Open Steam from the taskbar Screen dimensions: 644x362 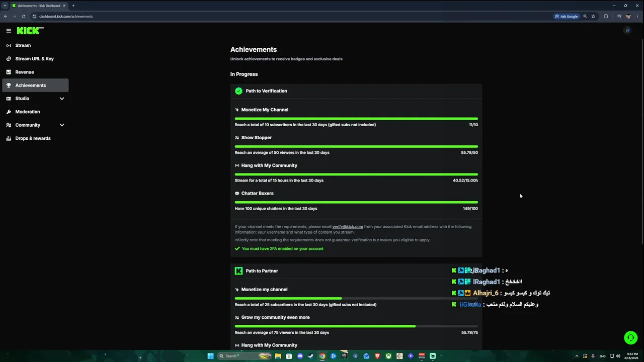311,356
